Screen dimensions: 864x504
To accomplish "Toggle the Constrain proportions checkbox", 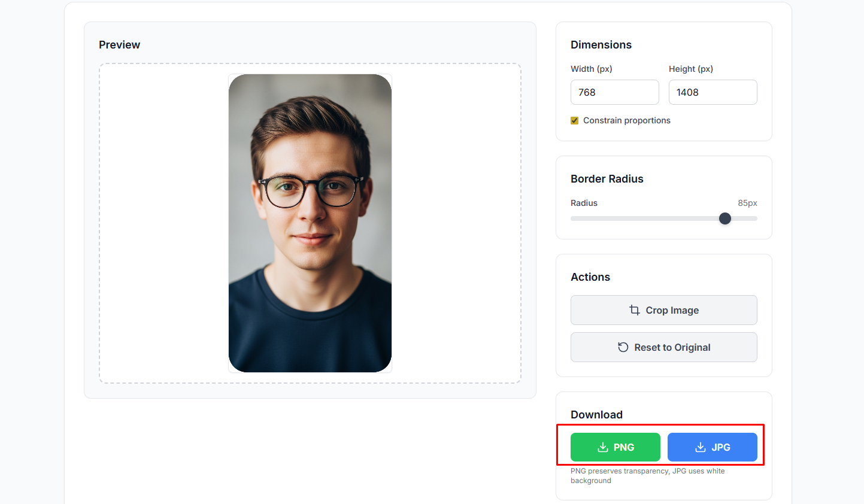I will tap(575, 120).
